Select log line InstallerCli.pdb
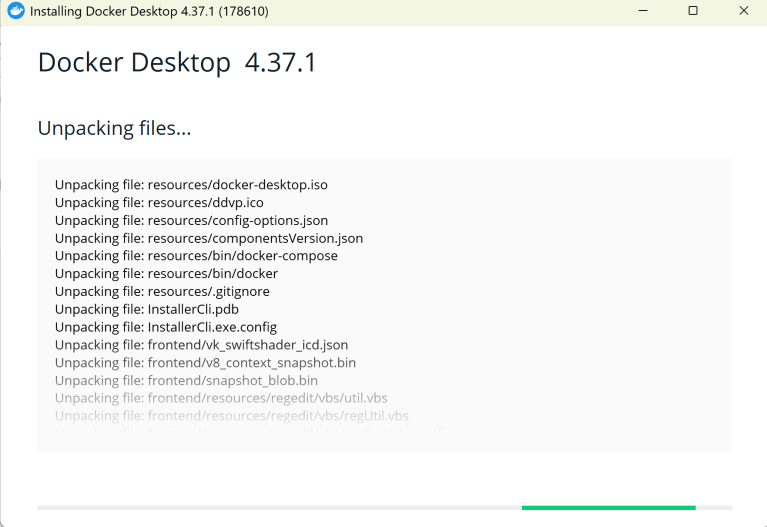This screenshot has width=767, height=527. coord(147,309)
